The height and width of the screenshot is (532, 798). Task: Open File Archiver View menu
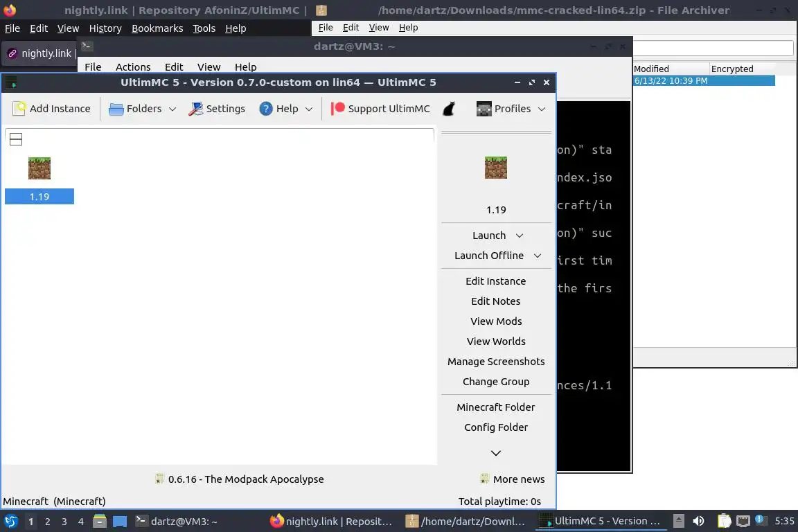click(x=379, y=28)
